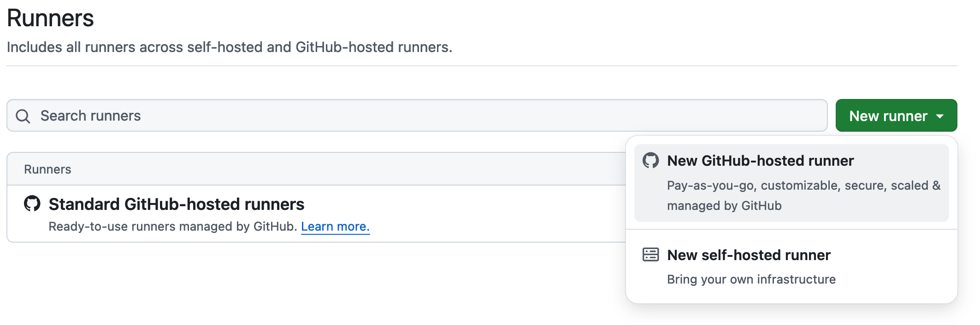Click the Ready-to-use runners description text
This screenshot has width=980, height=325.
pyautogui.click(x=173, y=226)
